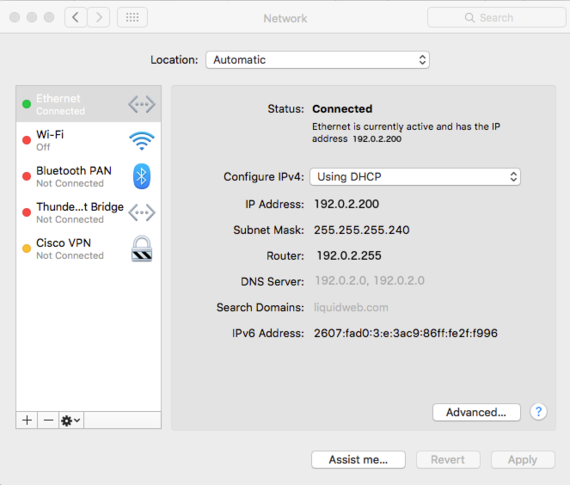
Task: Click the Bluetooth icon beside Bluetooth PAN
Action: [x=141, y=176]
